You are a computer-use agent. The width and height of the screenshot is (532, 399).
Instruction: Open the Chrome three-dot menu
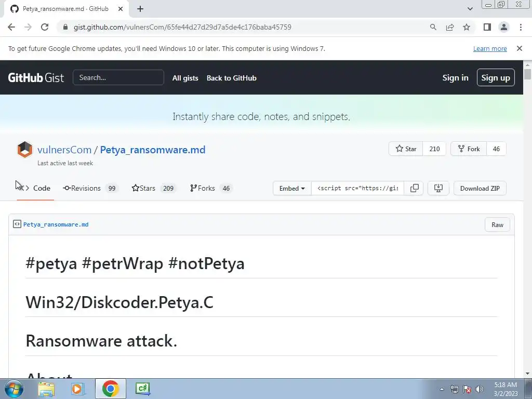[x=521, y=27]
